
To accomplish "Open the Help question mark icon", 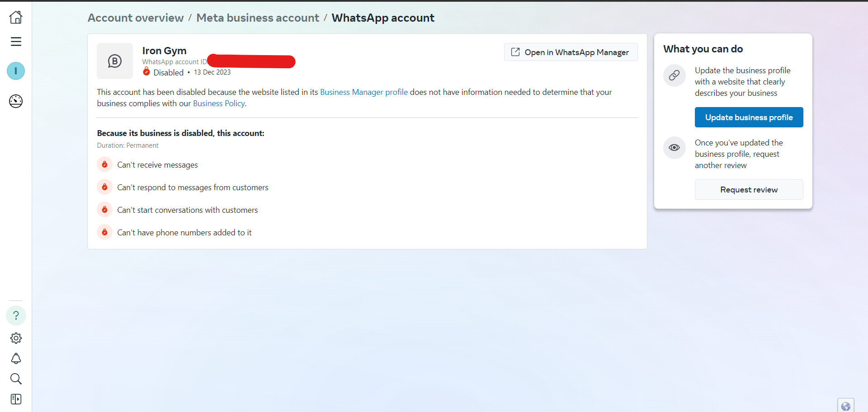I will point(16,315).
